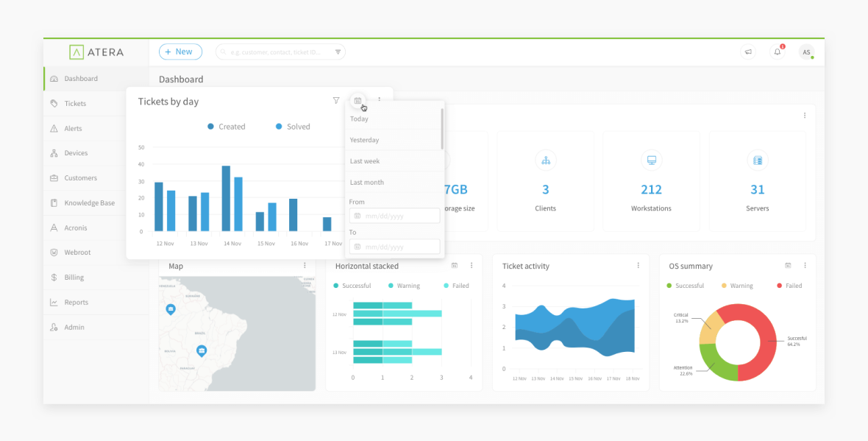
Task: Click the Workstations monitor icon
Action: pyautogui.click(x=651, y=160)
